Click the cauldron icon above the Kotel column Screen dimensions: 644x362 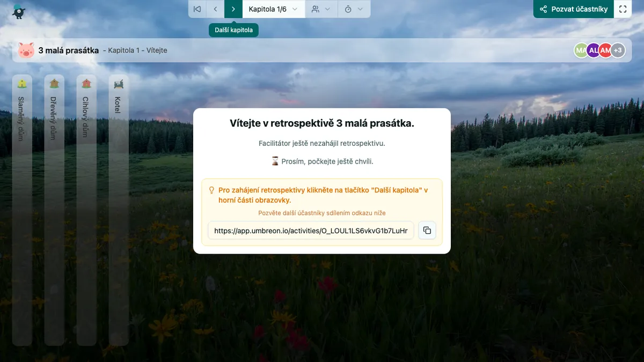pyautogui.click(x=118, y=83)
